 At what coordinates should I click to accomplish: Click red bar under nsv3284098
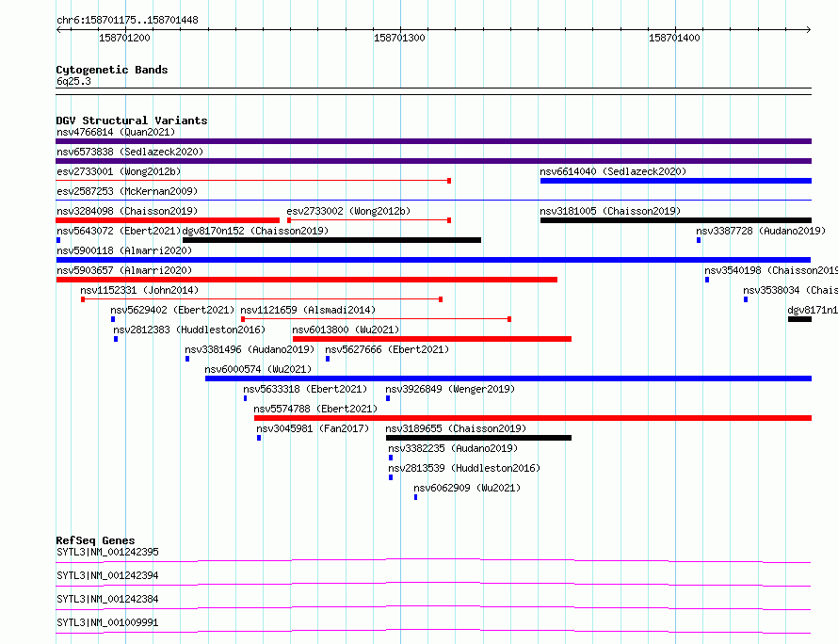click(168, 220)
